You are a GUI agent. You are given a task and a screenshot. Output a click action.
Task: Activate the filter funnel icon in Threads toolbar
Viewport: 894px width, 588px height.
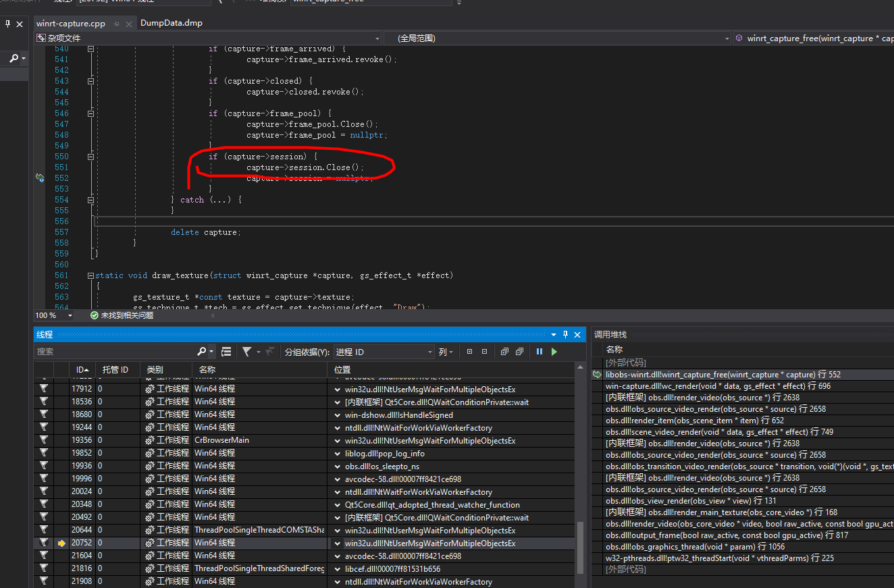(x=248, y=351)
